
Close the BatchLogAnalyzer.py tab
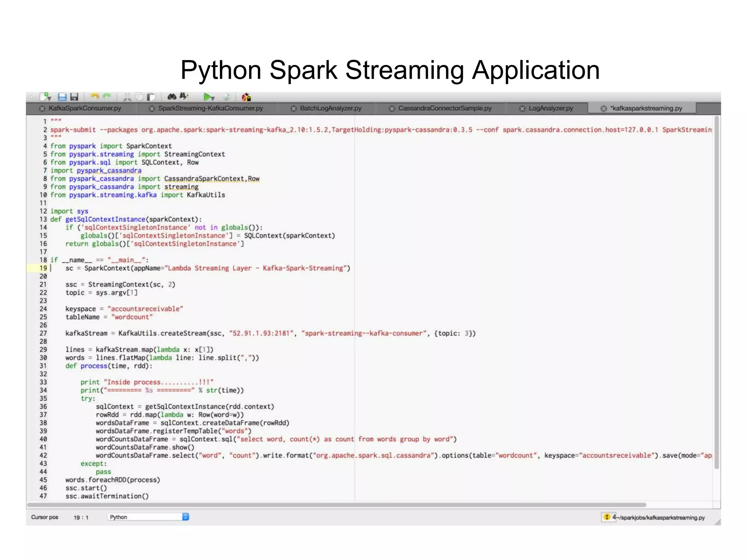tap(294, 109)
